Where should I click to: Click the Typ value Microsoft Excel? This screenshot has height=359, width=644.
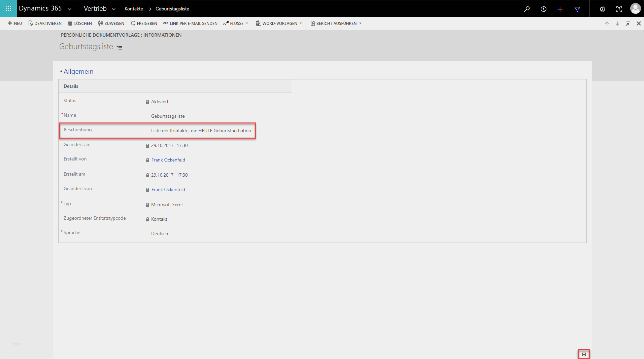[167, 205]
